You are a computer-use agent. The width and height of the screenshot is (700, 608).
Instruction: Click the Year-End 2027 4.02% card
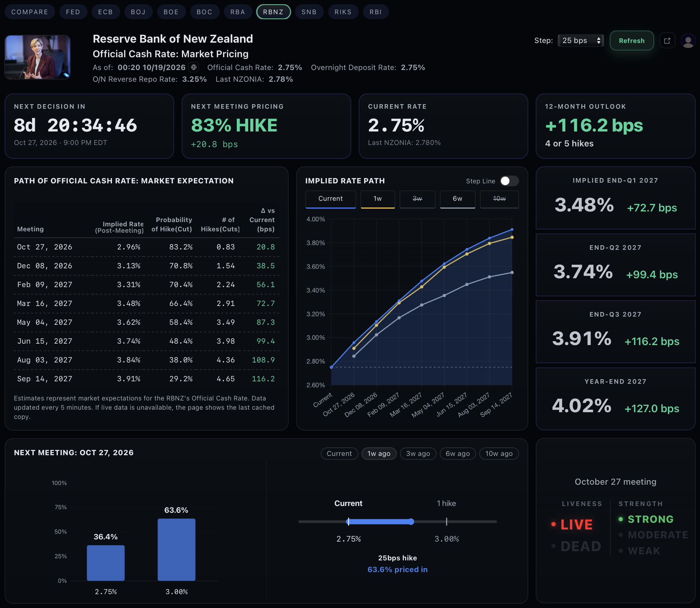tap(615, 399)
